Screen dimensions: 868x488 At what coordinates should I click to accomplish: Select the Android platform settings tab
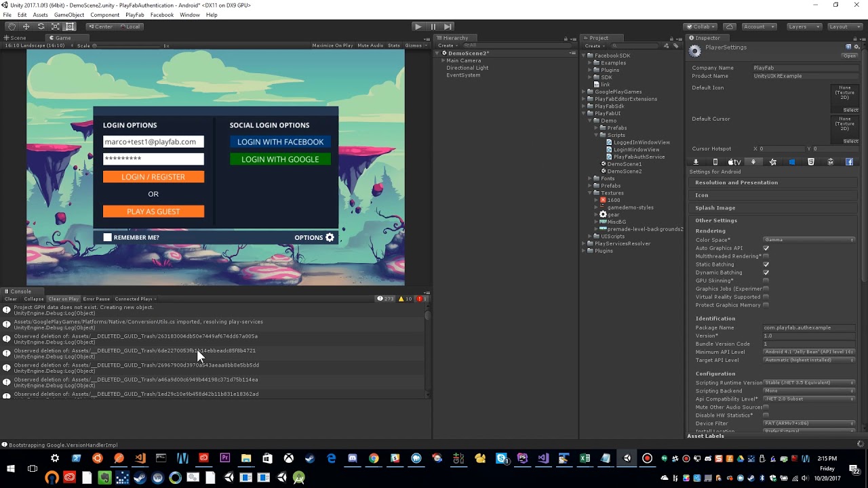[x=753, y=162]
